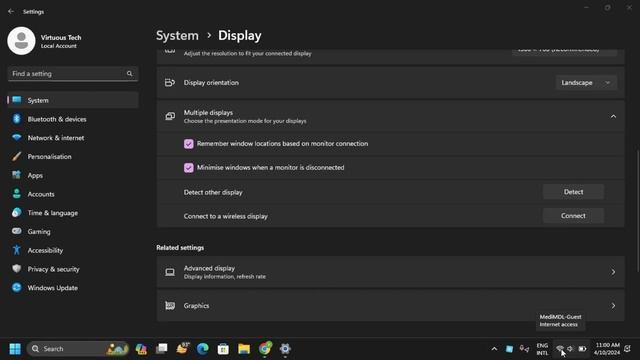640x360 pixels.
Task: Click the Advanced display laptop icon
Action: point(170,272)
